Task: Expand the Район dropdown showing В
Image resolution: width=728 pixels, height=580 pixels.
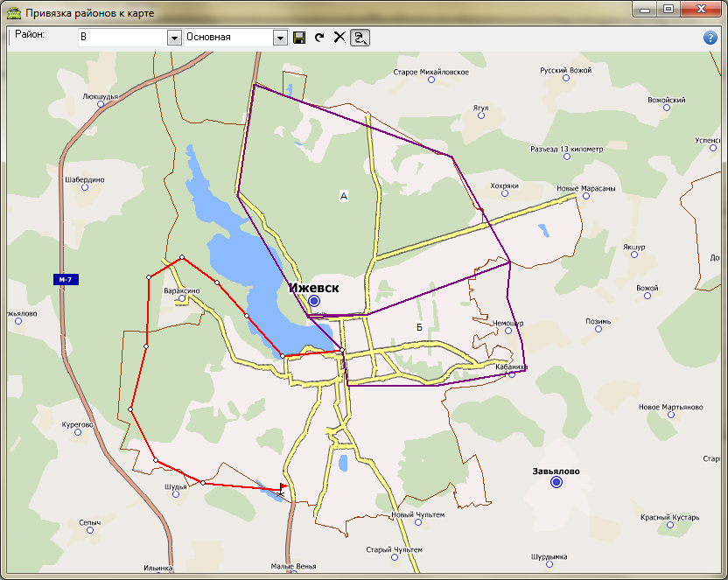Action: (x=173, y=38)
